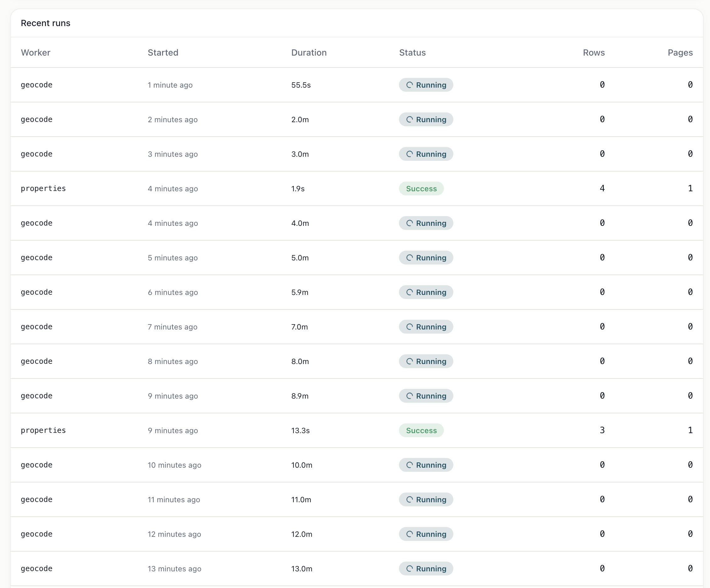This screenshot has width=710, height=588.
Task: Click the Running badge for 5.9m run
Action: point(426,292)
